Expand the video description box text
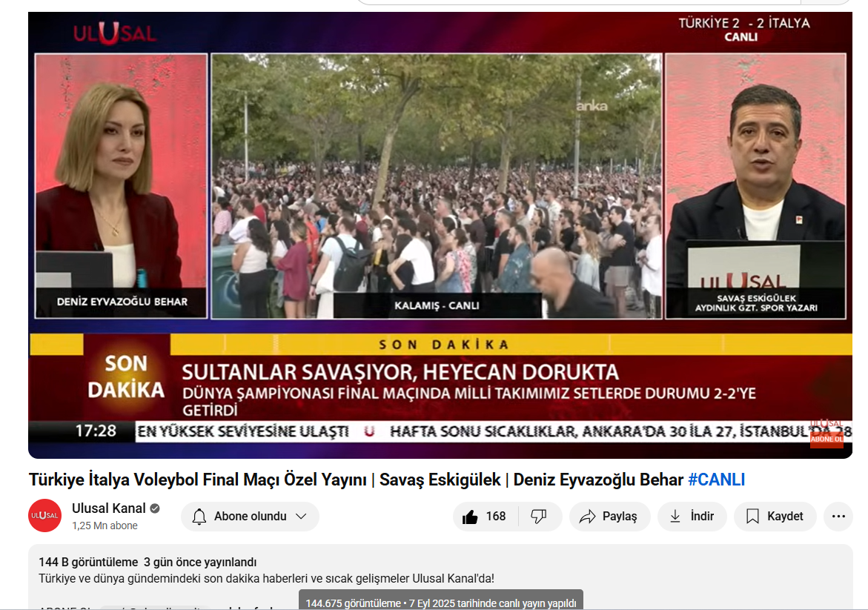This screenshot has width=868, height=610. 265,578
